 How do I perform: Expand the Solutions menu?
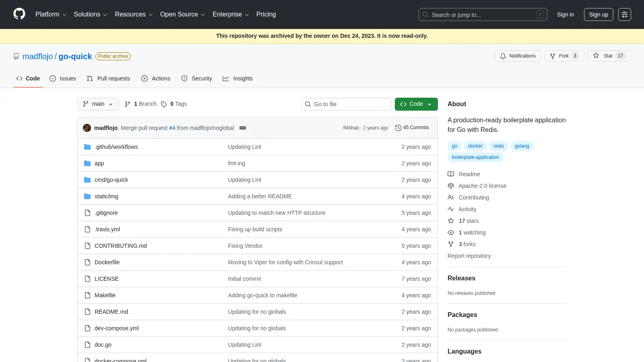(x=91, y=14)
